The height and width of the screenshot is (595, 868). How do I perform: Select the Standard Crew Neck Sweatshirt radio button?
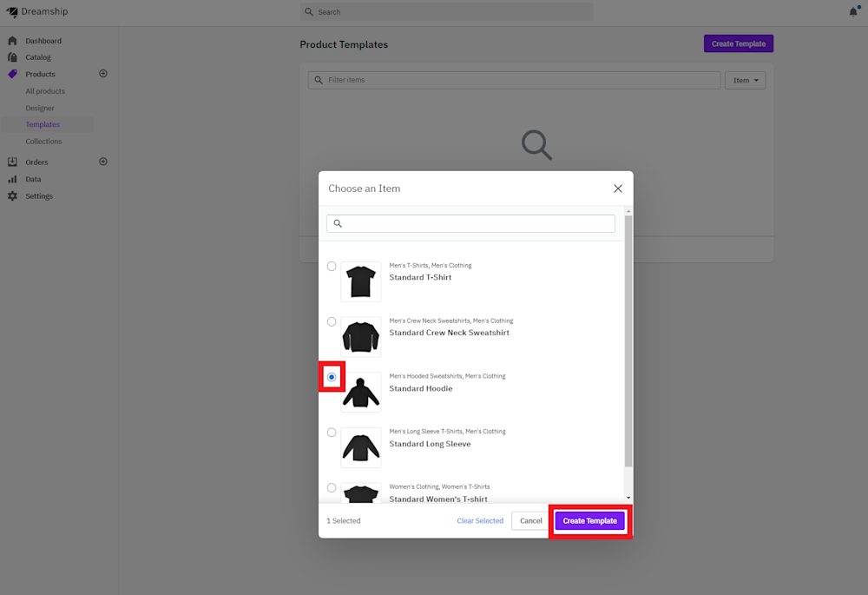tap(332, 321)
